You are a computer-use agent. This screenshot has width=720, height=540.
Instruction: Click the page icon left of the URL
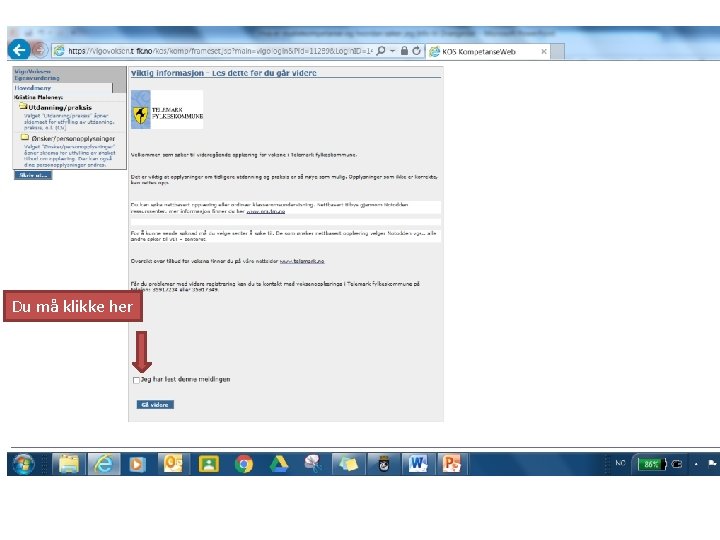click(x=59, y=51)
